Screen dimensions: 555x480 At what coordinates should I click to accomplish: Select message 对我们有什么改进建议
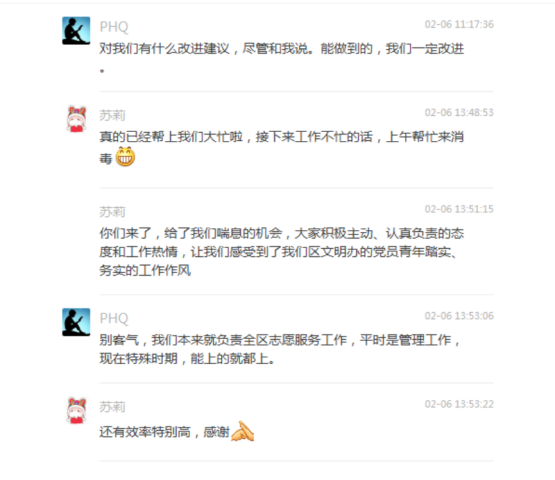click(282, 58)
